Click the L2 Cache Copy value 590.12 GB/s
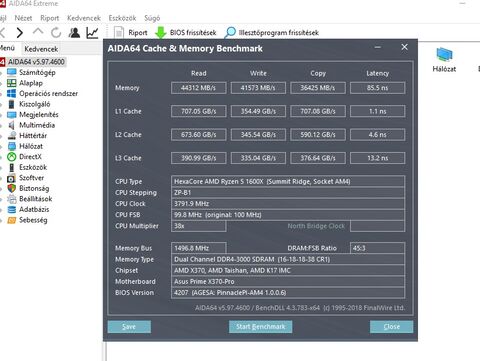The width and height of the screenshot is (480, 361). tap(318, 135)
